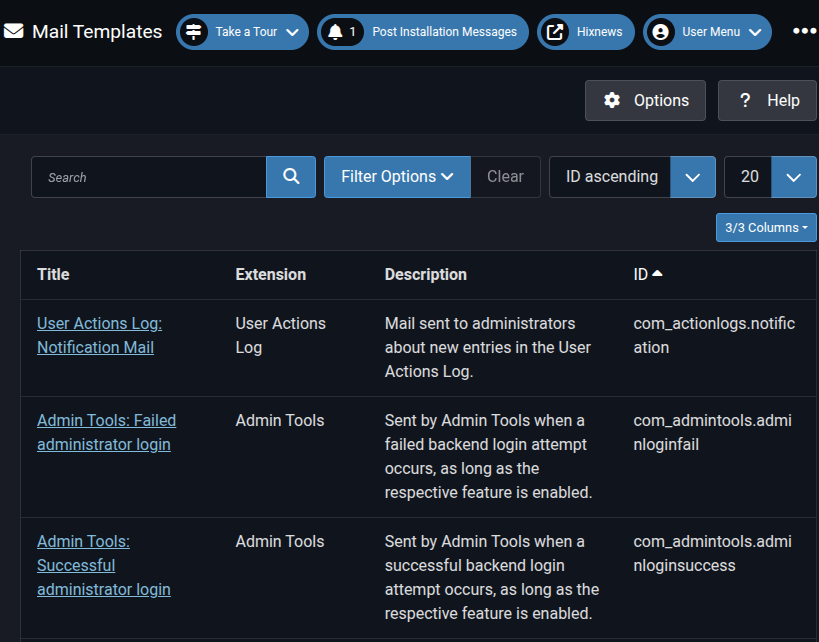
Task: Click the user avatar icon in User Menu
Action: coord(661,31)
